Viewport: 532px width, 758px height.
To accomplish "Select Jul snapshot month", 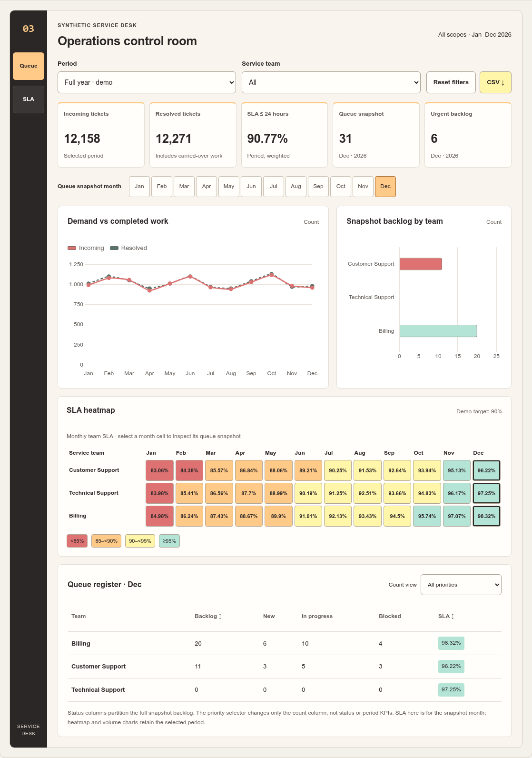I will pyautogui.click(x=274, y=187).
